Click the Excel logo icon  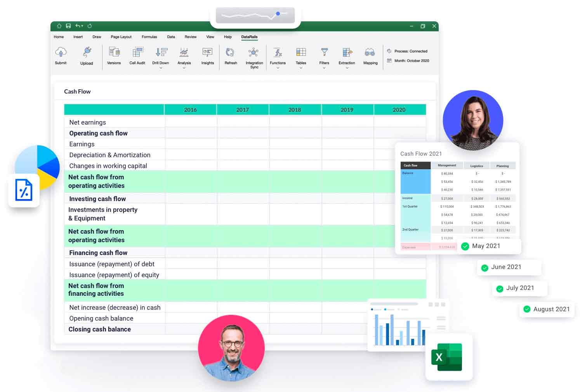tap(446, 357)
